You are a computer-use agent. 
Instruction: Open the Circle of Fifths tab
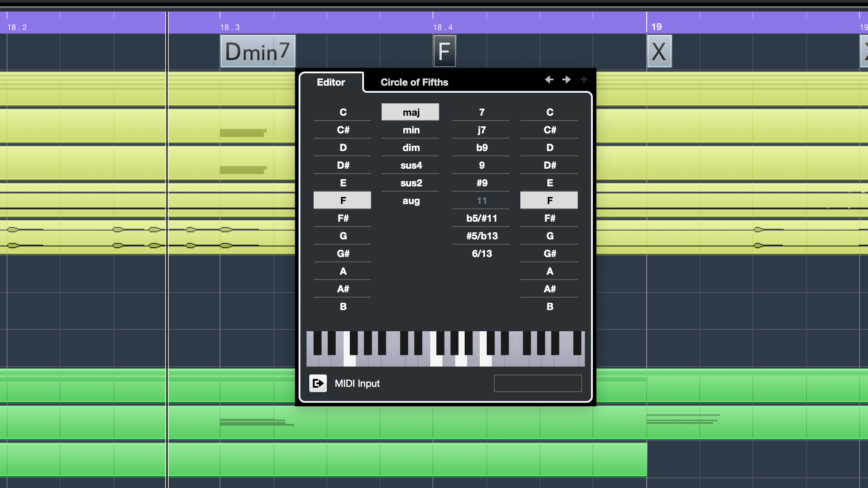pos(414,82)
